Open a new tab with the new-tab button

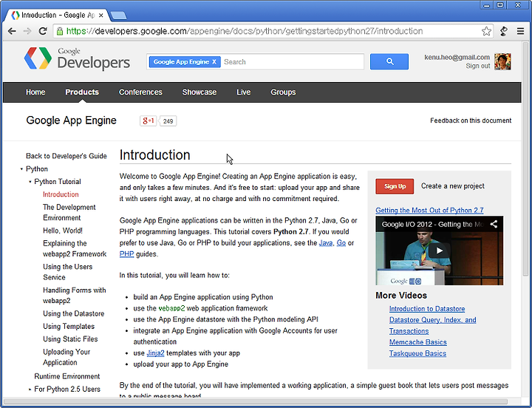point(119,16)
